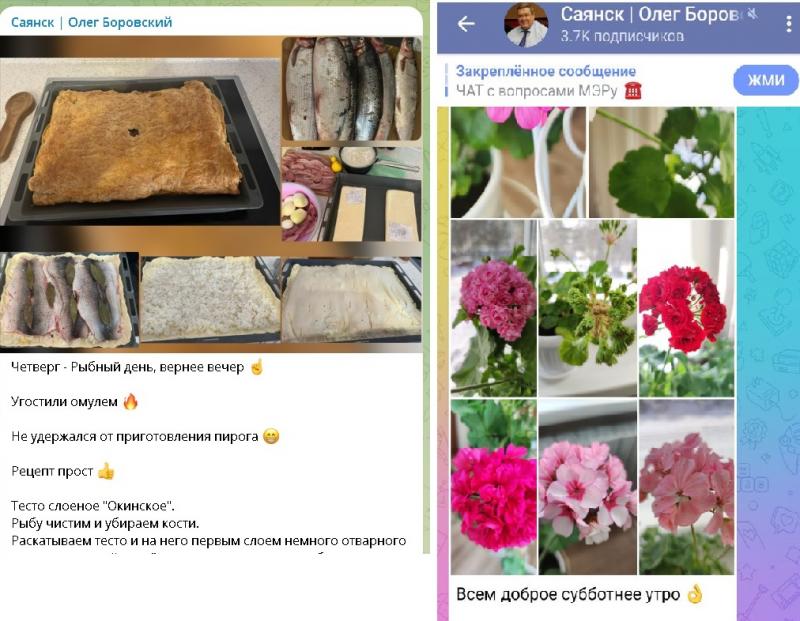
Task: Open the channel avatar photo
Action: 526,25
